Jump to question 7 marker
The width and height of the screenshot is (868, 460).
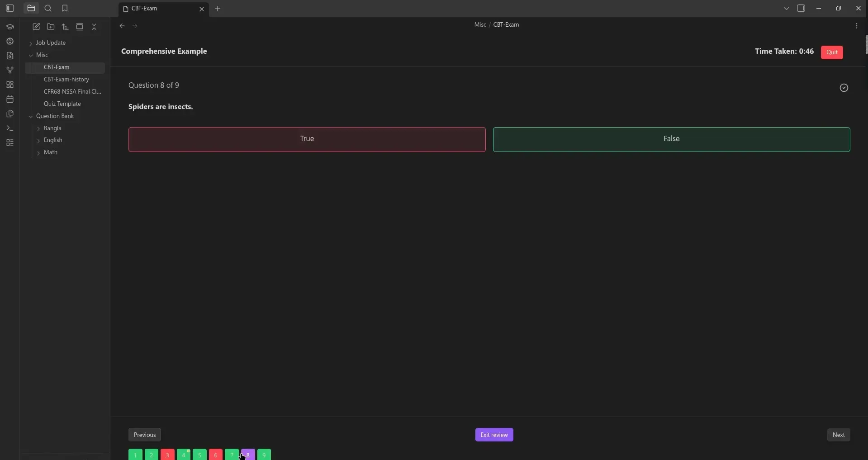click(232, 455)
